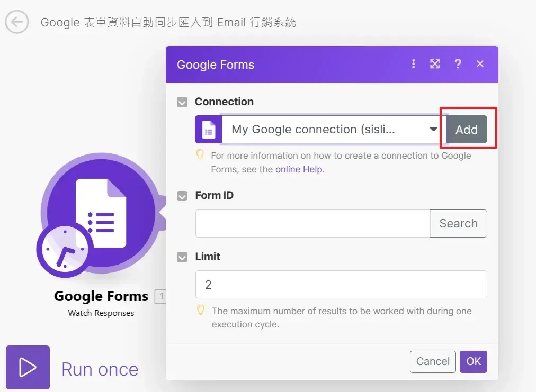Click the Run once play button
This screenshot has width=536, height=392.
pos(28,368)
